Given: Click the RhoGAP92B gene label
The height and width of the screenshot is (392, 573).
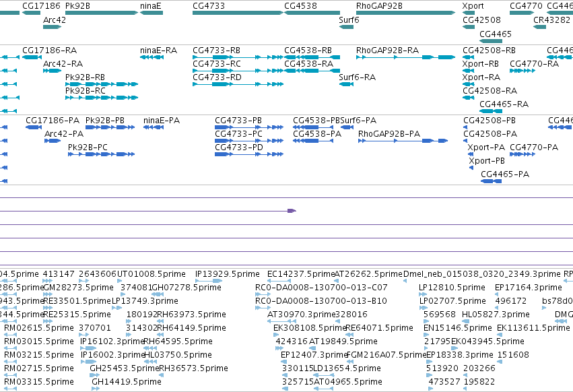Looking at the screenshot, I should coord(379,6).
